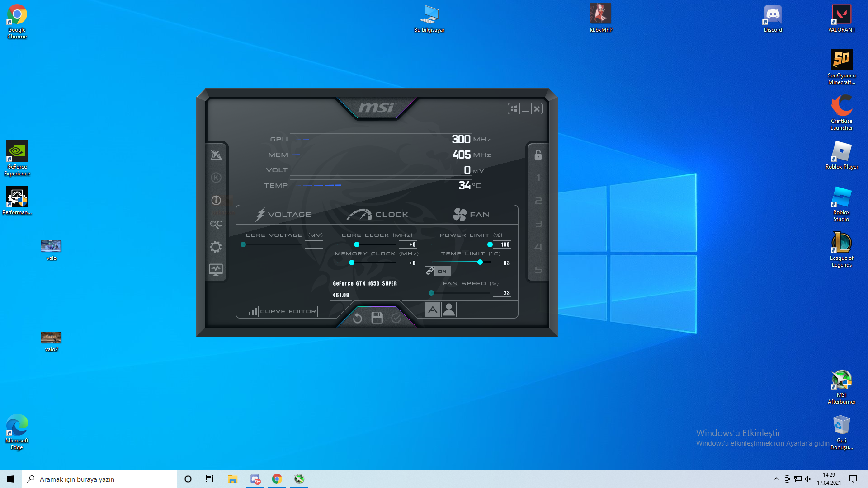Reset settings with the revert arrow
Screen dimensions: 868x488
point(357,318)
